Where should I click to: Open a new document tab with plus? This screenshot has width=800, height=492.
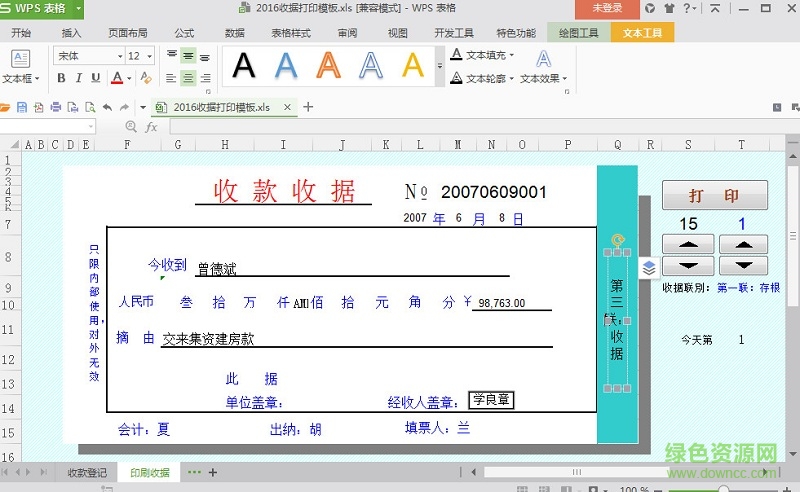click(308, 107)
